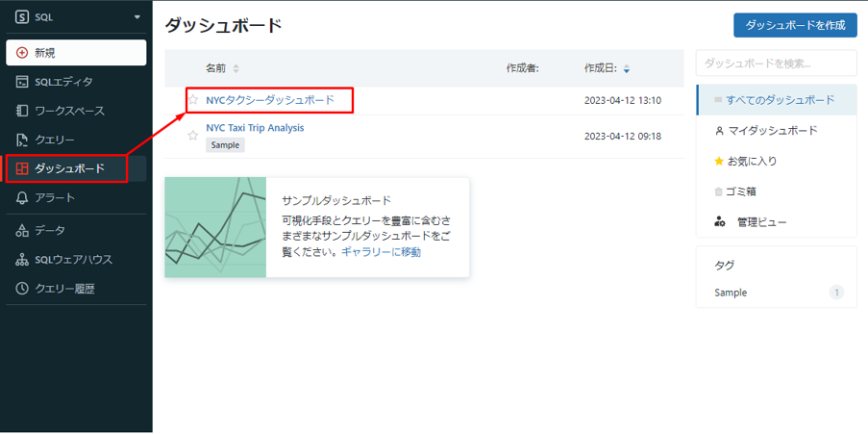Sort by the 名前 column header

(x=223, y=68)
